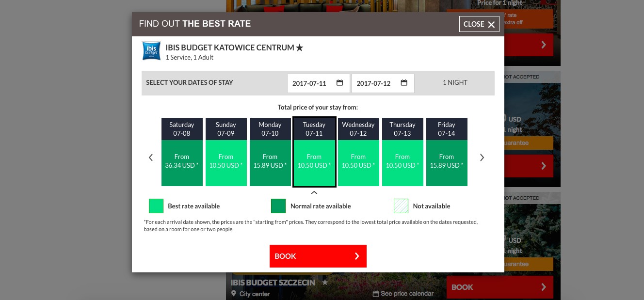
Task: Click IBIS BUDGET SZCZECIN hotel title
Action: pos(273,283)
